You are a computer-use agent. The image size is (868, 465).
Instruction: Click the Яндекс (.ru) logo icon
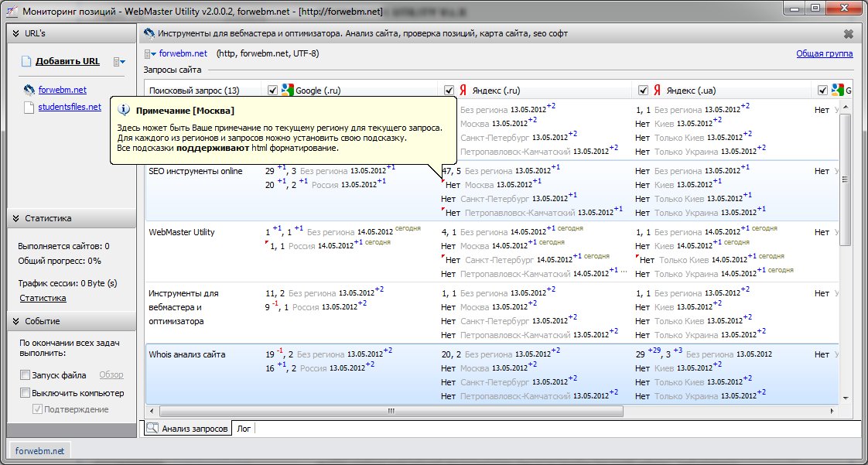coord(463,91)
